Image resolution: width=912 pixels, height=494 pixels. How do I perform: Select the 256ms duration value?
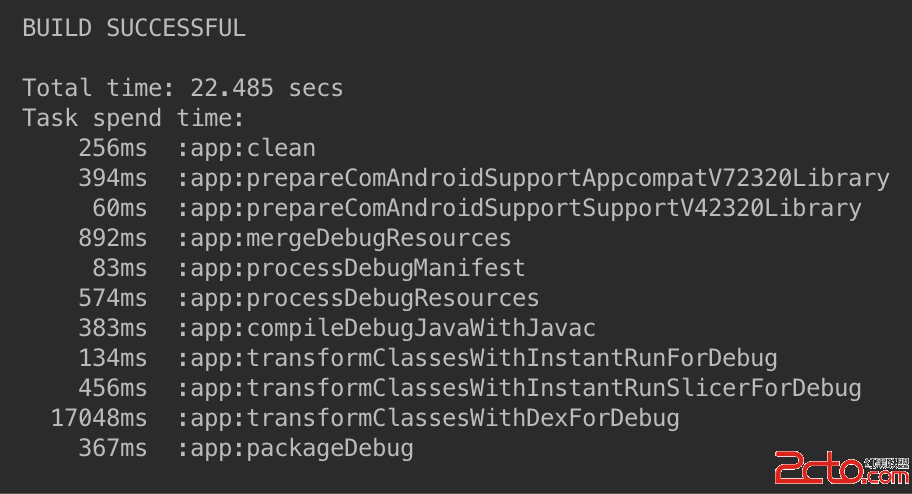(112, 148)
